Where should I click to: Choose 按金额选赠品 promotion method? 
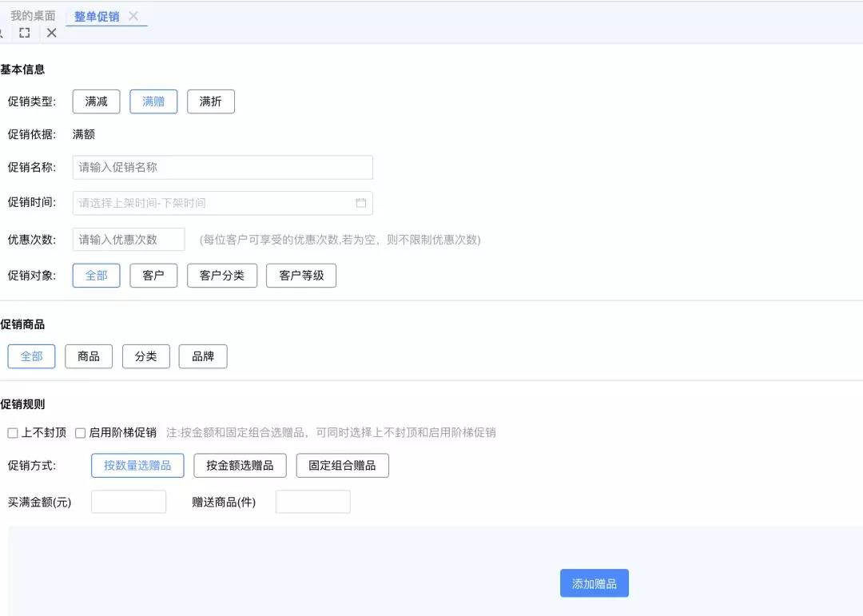pos(240,466)
